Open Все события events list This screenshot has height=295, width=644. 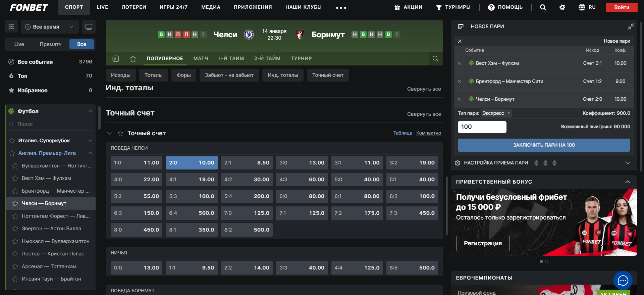pos(50,62)
